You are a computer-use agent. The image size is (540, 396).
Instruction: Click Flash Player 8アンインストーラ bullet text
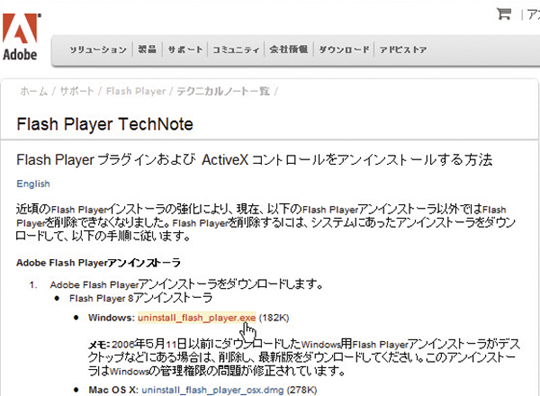pos(141,298)
